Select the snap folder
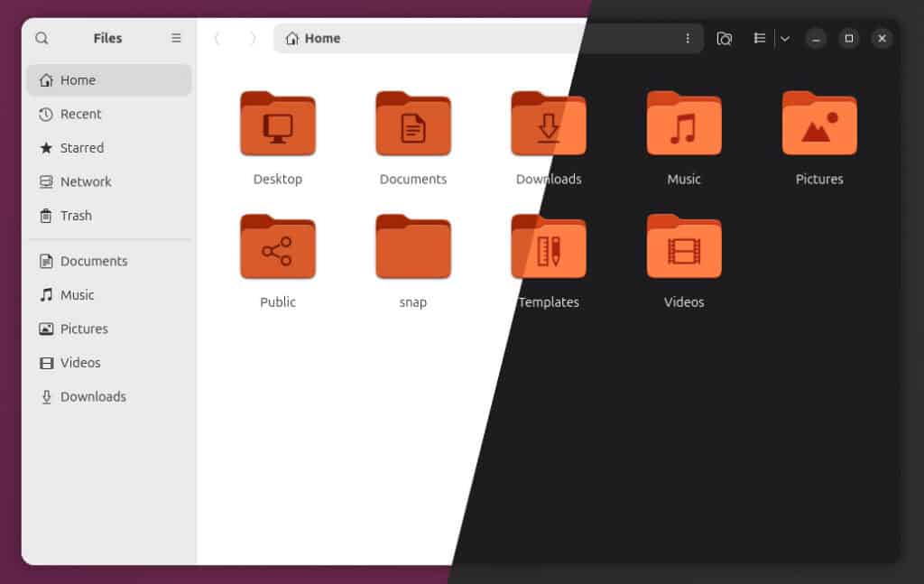This screenshot has height=584, width=924. [412, 257]
